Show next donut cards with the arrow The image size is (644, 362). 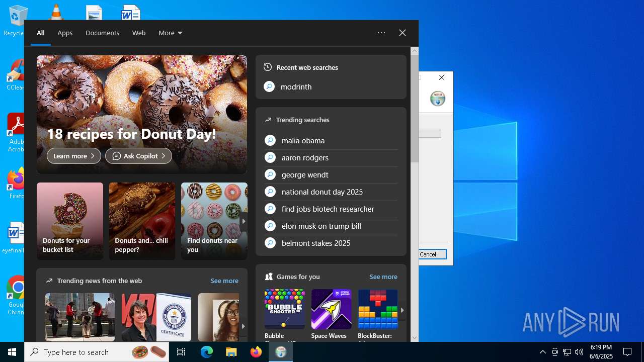coord(244,221)
